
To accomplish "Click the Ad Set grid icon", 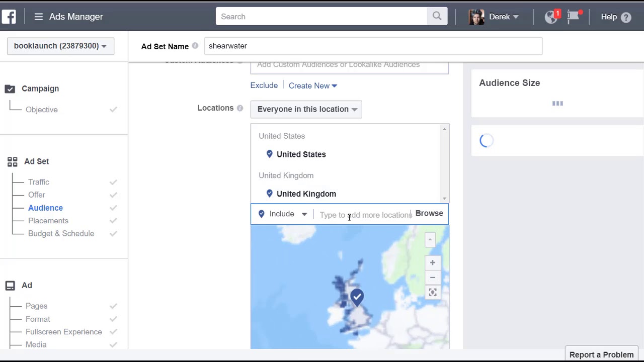I will tap(12, 162).
